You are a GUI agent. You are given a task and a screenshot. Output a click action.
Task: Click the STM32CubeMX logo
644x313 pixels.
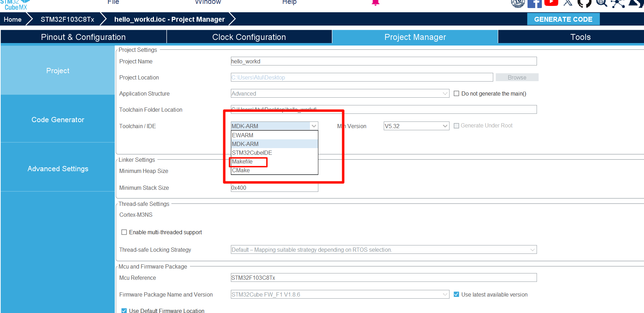(x=15, y=5)
